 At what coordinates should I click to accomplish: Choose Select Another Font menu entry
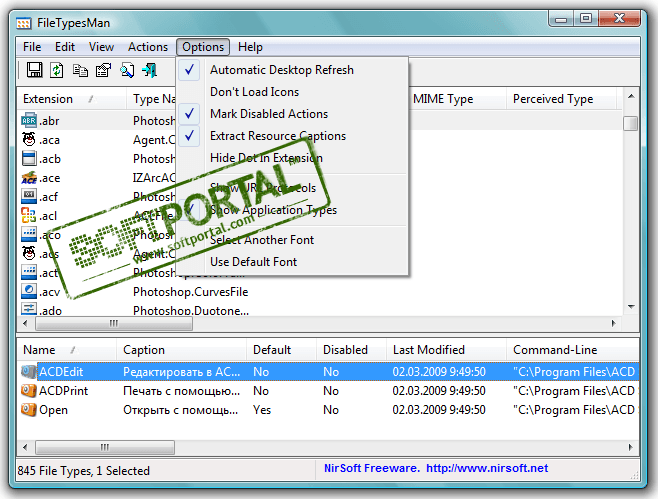pos(292,240)
